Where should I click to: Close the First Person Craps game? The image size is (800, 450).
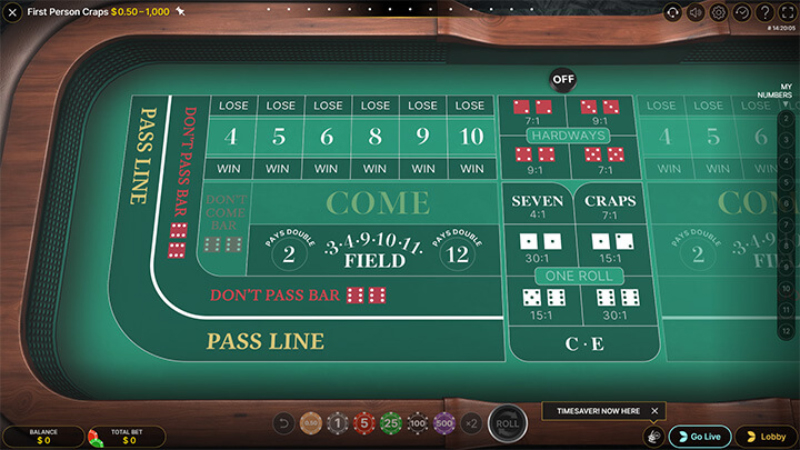(13, 13)
